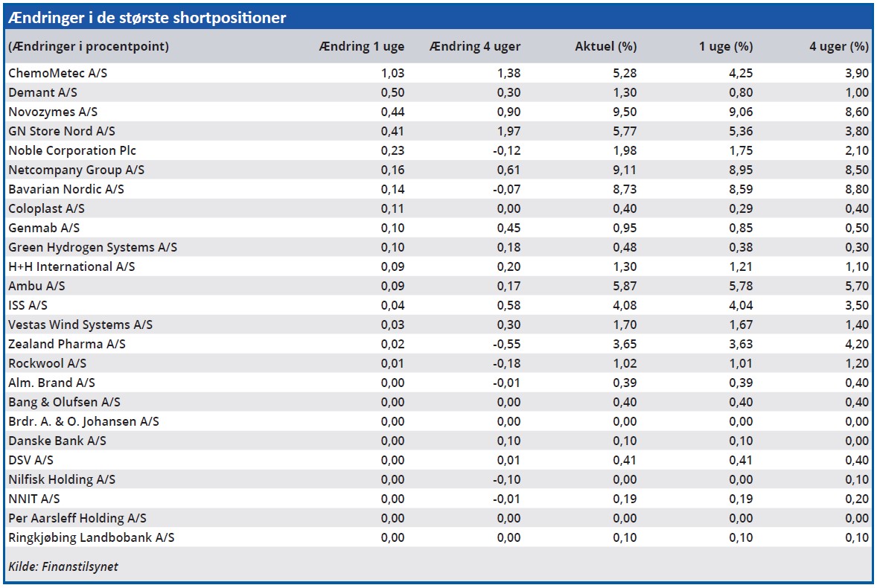This screenshot has height=588, width=877.
Task: Click the table title 'Ændringer i de største shortpositioner'
Action: click(x=147, y=18)
